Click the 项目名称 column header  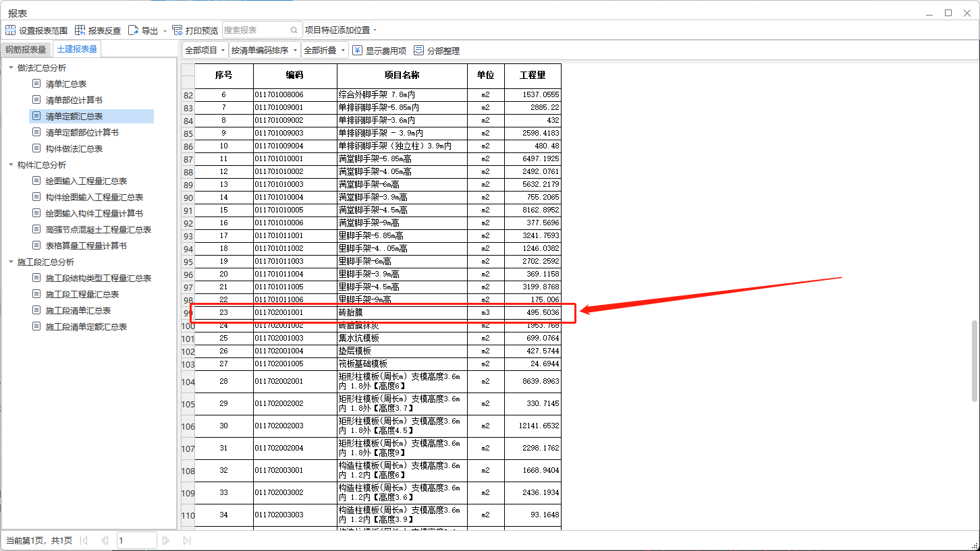(402, 76)
